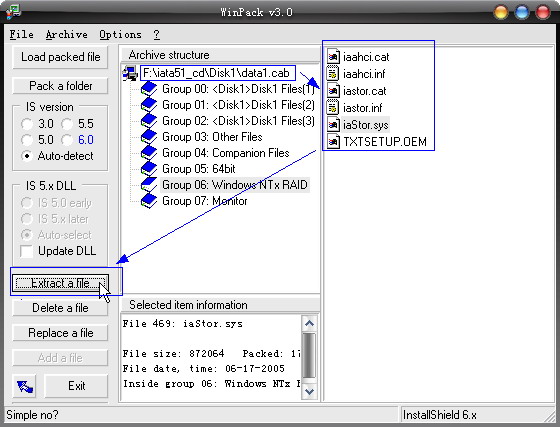Click the book icon for Group 00
560x427 pixels.
click(x=149, y=89)
